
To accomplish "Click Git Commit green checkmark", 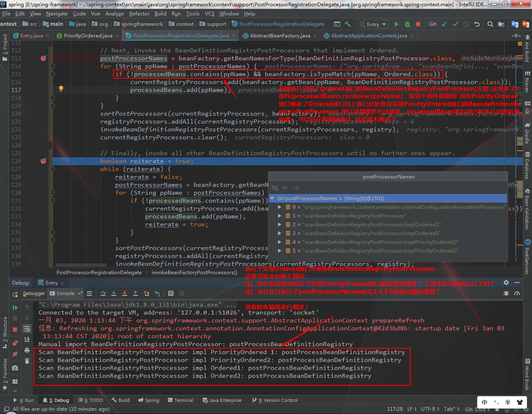I will (455, 24).
